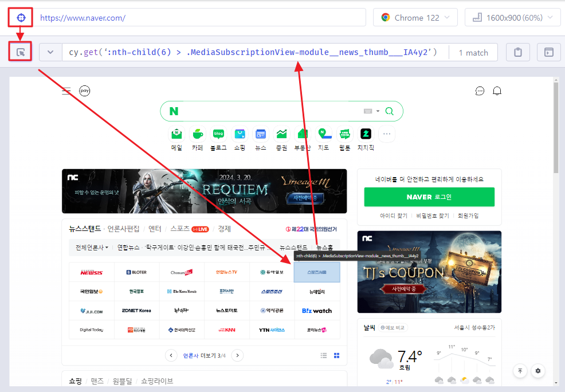Open the 뉴스홈 link
This screenshot has height=392, width=565.
click(x=324, y=248)
